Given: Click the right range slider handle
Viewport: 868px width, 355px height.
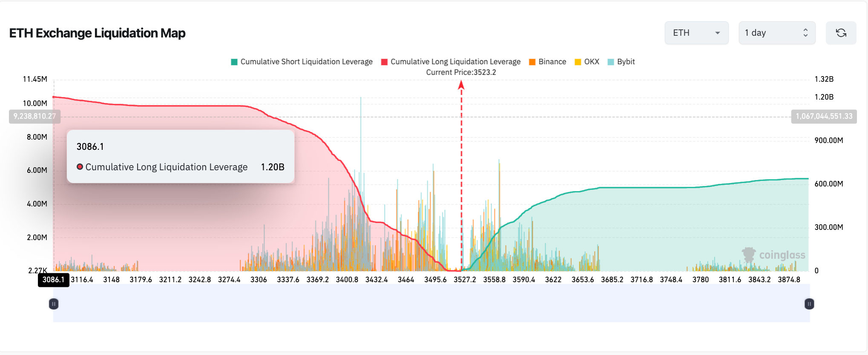Looking at the screenshot, I should pos(809,304).
